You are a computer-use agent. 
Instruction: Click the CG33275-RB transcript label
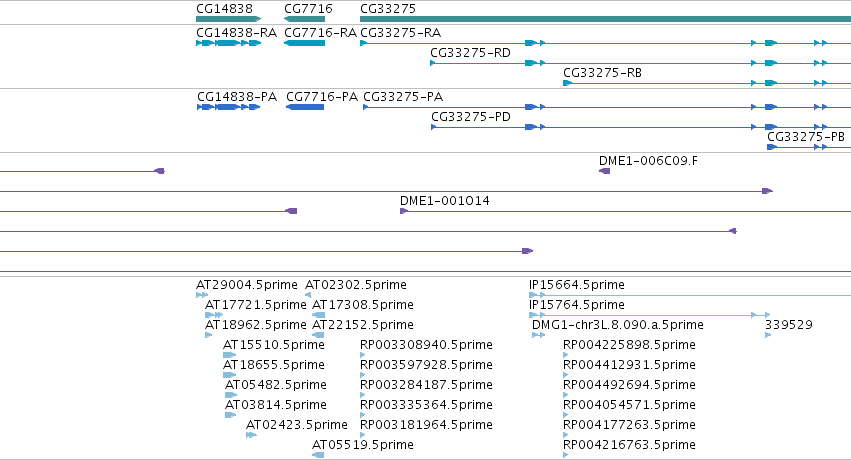602,73
